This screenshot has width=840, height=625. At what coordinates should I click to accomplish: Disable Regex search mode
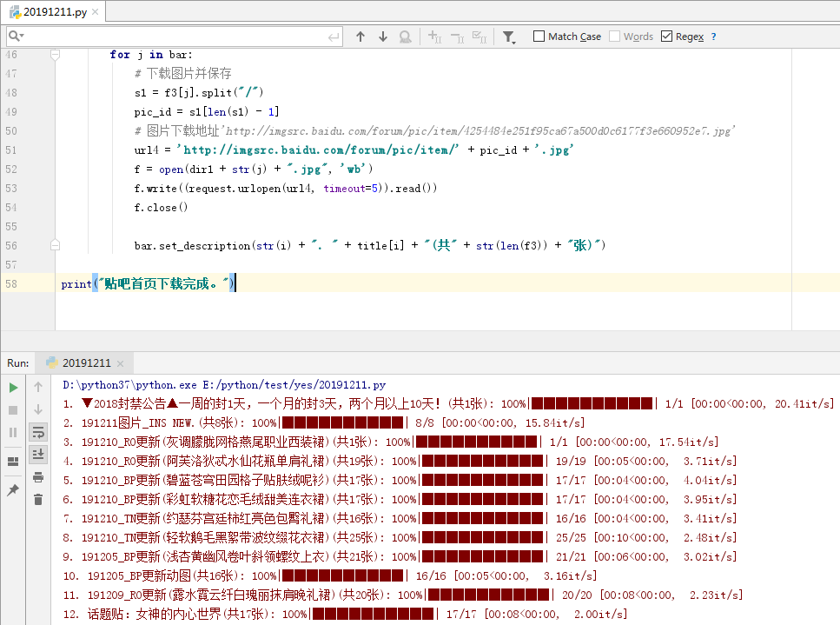coord(667,36)
